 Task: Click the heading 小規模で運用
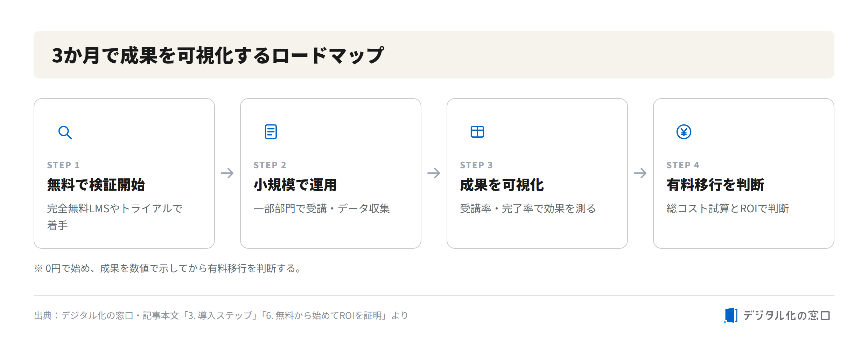(295, 185)
